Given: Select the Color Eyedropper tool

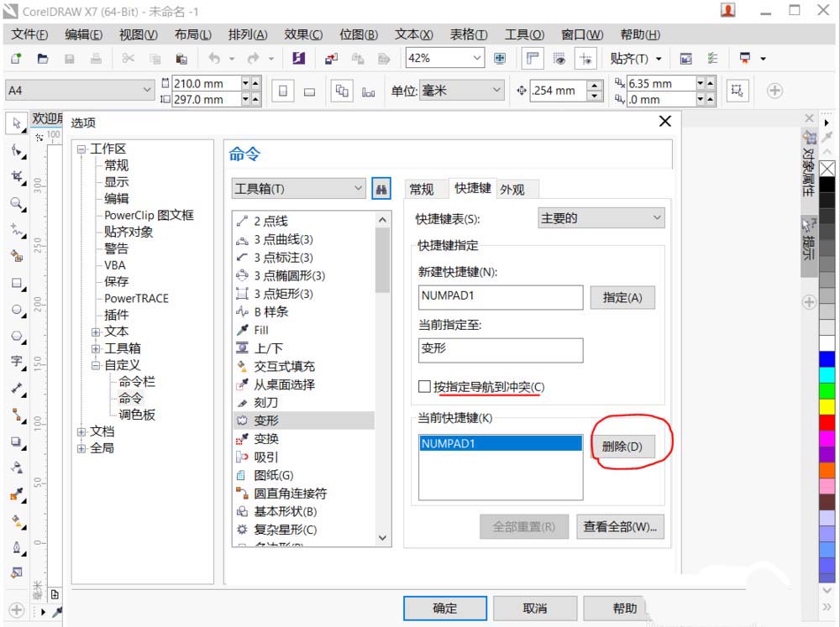Looking at the screenshot, I should (18, 494).
